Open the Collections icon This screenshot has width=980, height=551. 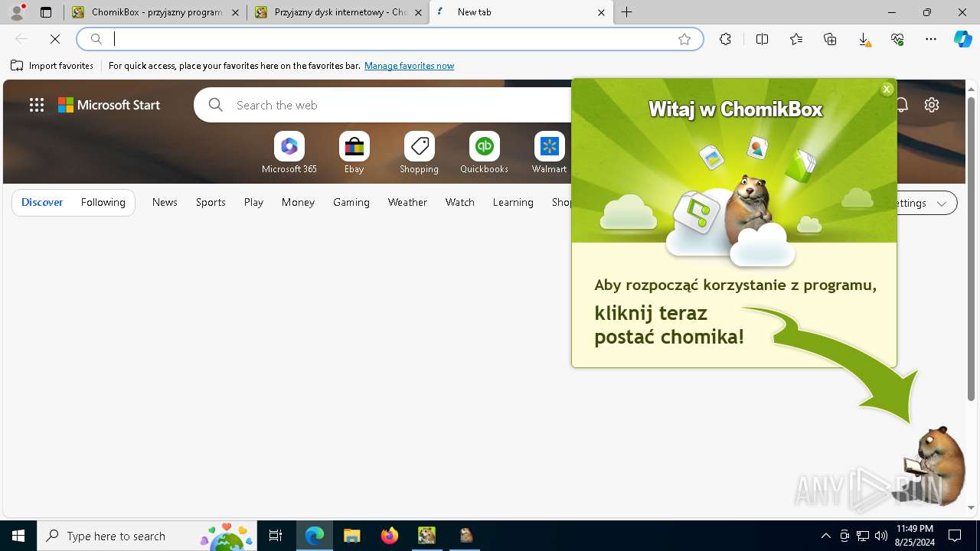pyautogui.click(x=830, y=39)
